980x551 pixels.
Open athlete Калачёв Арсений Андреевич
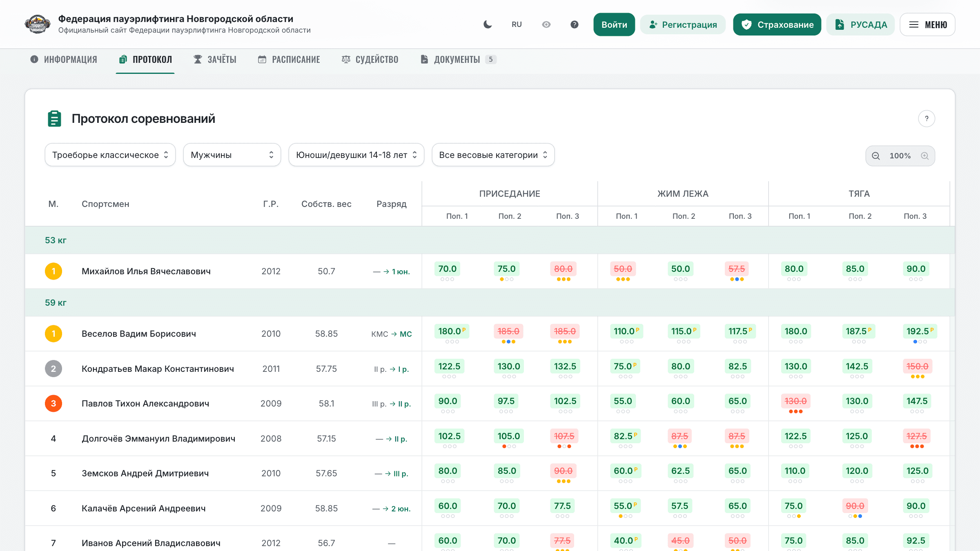click(144, 509)
